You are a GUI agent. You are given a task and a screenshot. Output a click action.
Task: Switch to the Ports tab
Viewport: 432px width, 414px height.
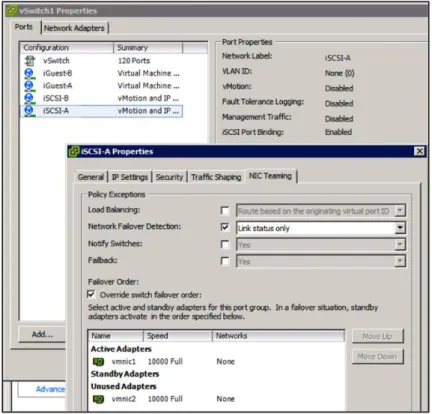tap(24, 27)
